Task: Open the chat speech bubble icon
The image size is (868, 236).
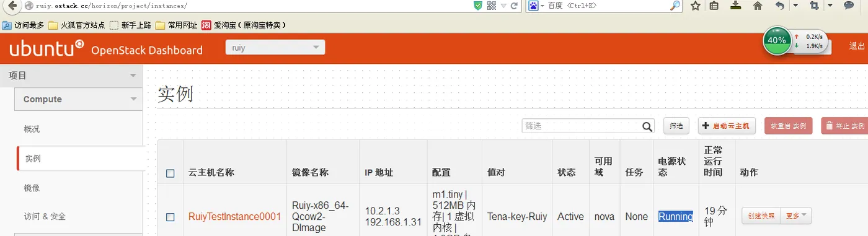Action: tap(849, 6)
